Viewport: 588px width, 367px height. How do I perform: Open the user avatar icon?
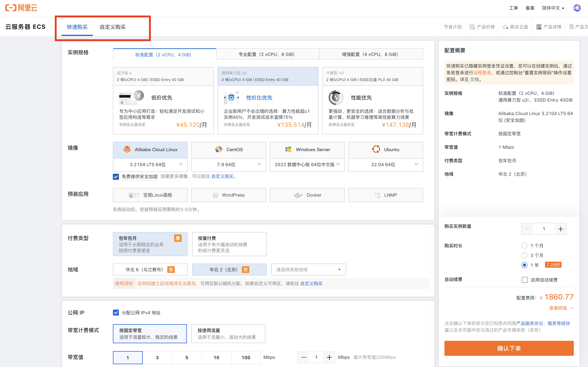(x=577, y=8)
